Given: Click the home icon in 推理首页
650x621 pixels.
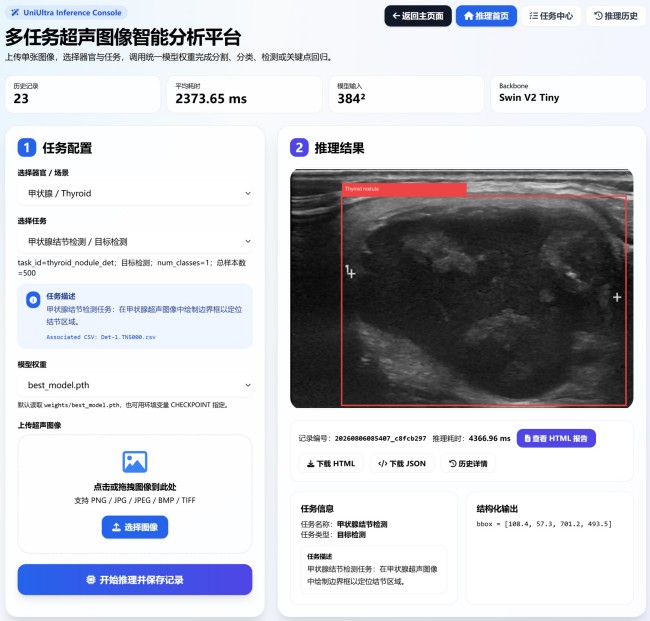Looking at the screenshot, I should (x=468, y=16).
